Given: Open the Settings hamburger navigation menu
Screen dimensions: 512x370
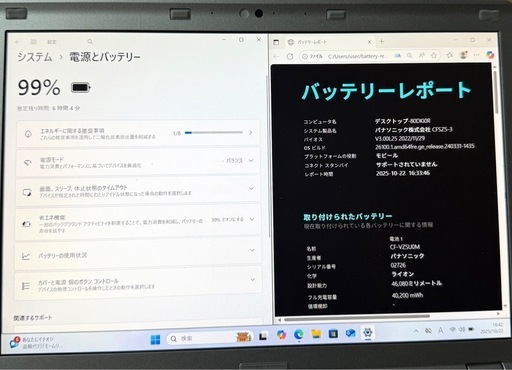Looking at the screenshot, I should tap(34, 42).
